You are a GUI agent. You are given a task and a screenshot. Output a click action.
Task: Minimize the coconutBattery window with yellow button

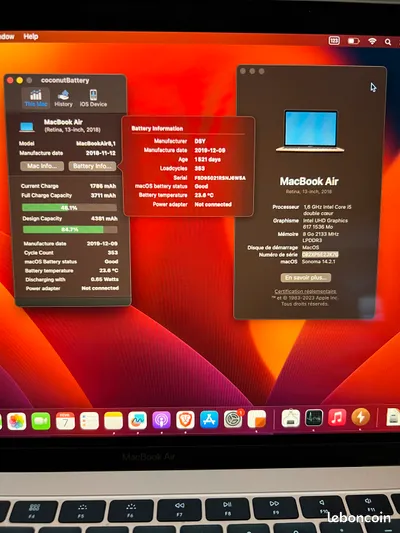tap(20, 80)
